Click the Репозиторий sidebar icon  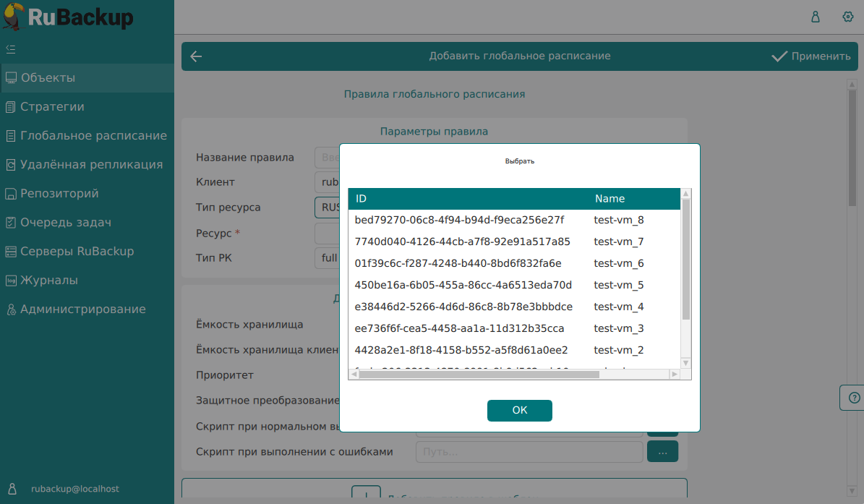tap(11, 194)
